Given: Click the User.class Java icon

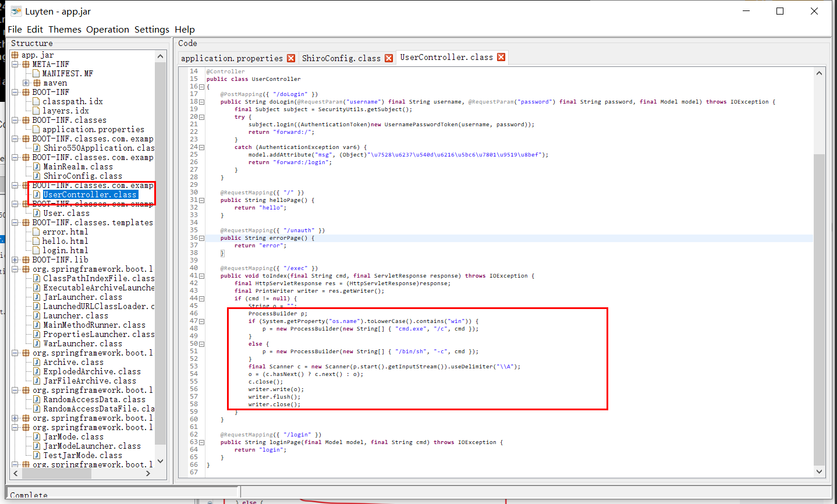Looking at the screenshot, I should click(x=37, y=213).
